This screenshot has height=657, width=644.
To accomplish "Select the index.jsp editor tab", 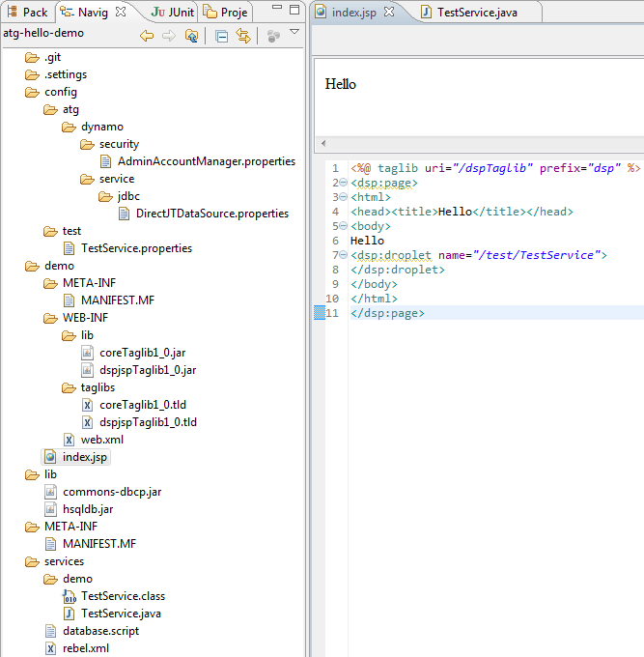I will pyautogui.click(x=347, y=13).
